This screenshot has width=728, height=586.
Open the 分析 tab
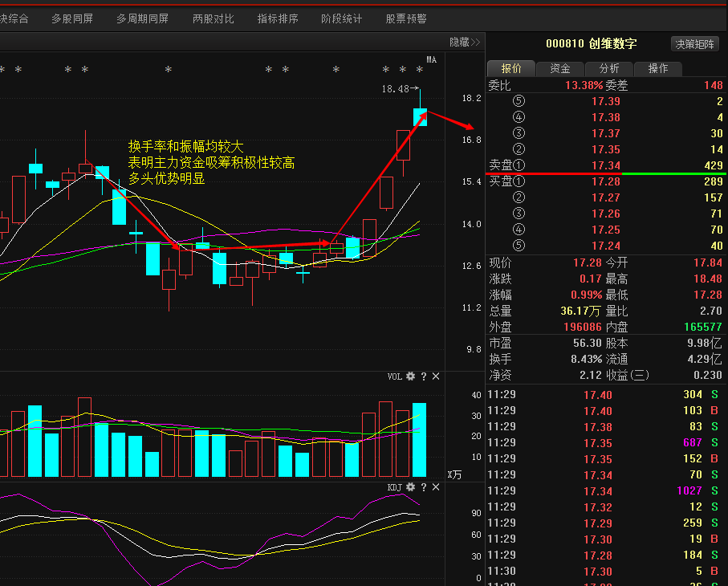(609, 68)
